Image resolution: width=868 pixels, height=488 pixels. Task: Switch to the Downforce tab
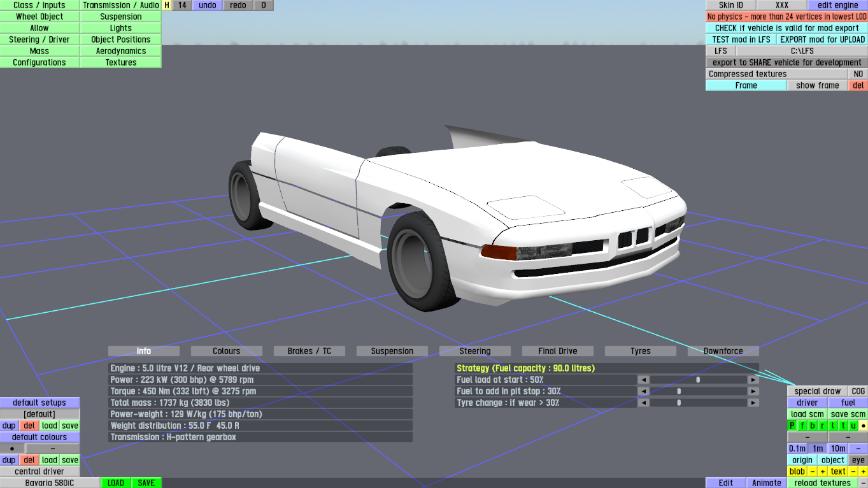pos(723,351)
